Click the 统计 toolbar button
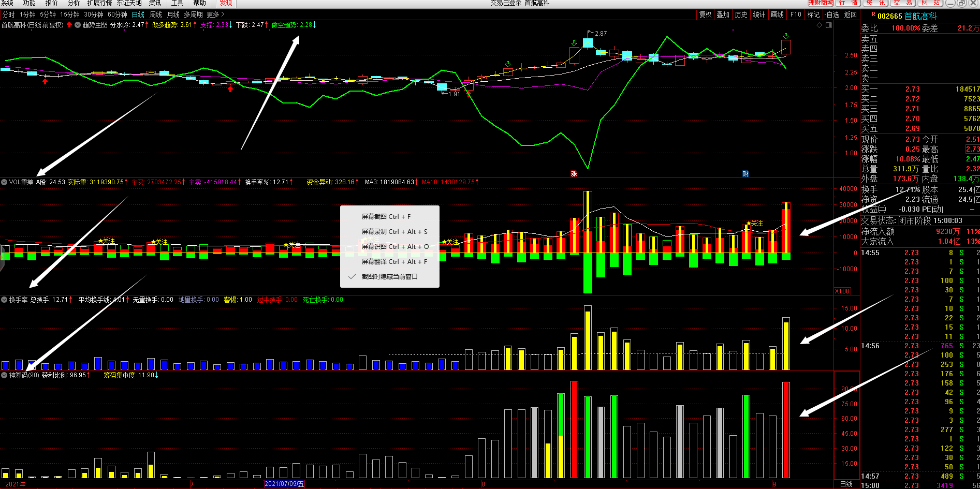This screenshot has height=489, width=980. (759, 14)
